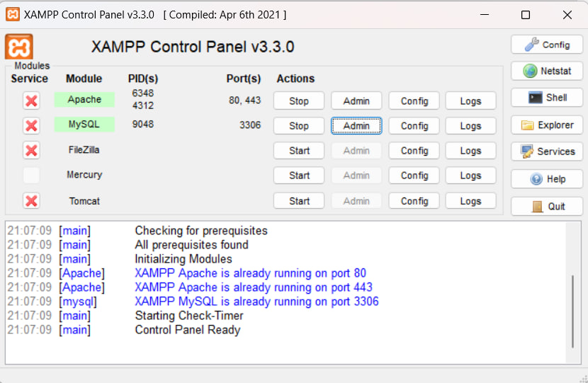Start the FileZilla module

click(x=299, y=150)
